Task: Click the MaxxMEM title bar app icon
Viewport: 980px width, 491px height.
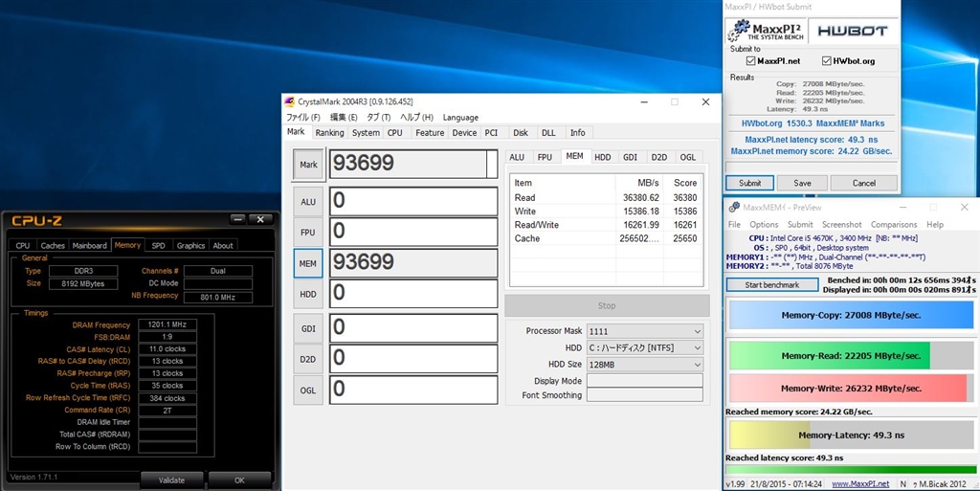Action: [733, 207]
